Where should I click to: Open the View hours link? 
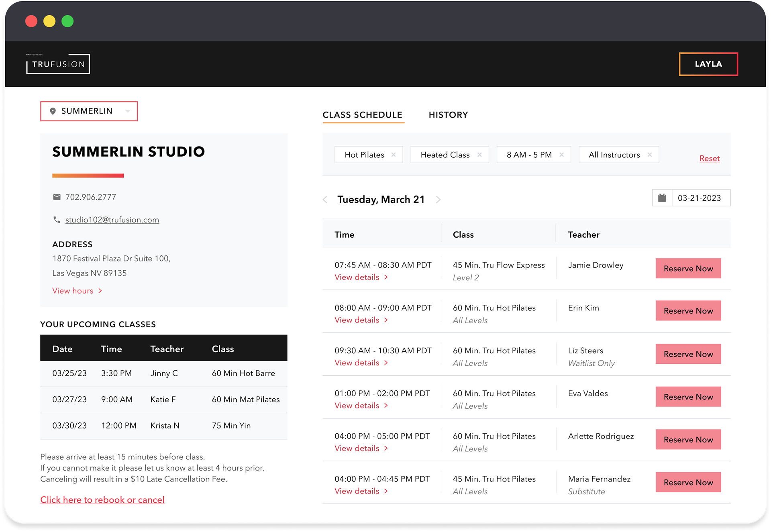[73, 291]
